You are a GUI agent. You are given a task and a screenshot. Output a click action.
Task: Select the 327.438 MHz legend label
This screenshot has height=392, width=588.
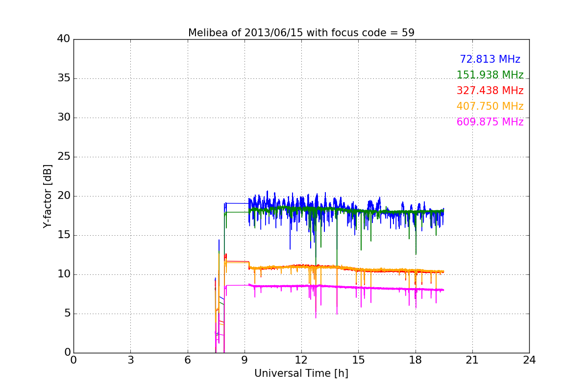490,91
